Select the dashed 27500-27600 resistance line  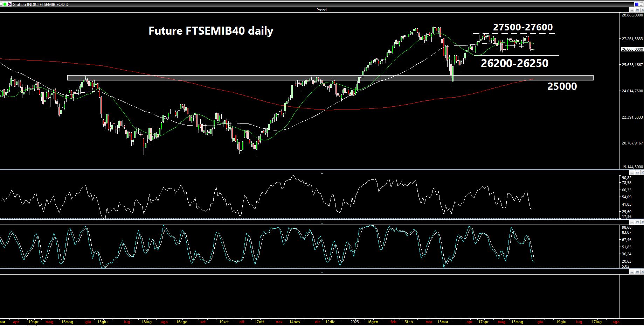click(514, 34)
